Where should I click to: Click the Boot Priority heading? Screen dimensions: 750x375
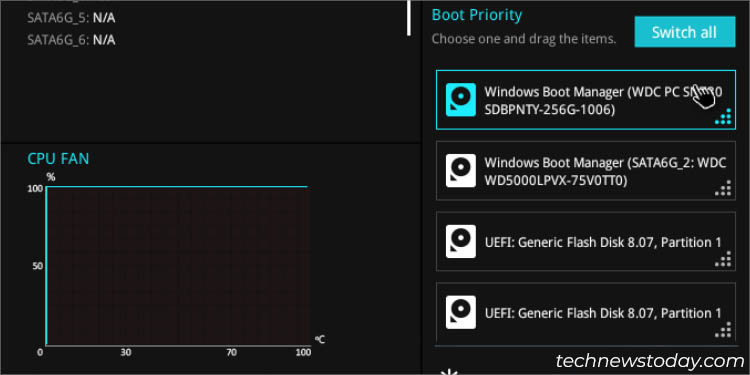(476, 15)
